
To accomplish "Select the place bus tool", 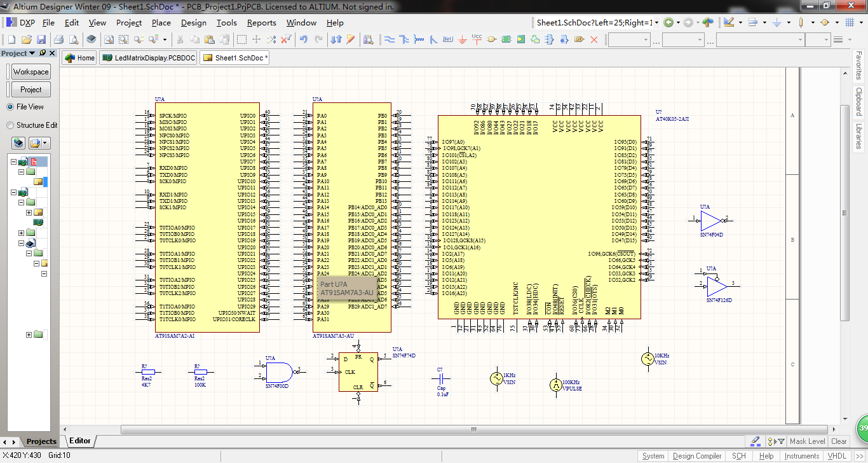I will pos(403,39).
